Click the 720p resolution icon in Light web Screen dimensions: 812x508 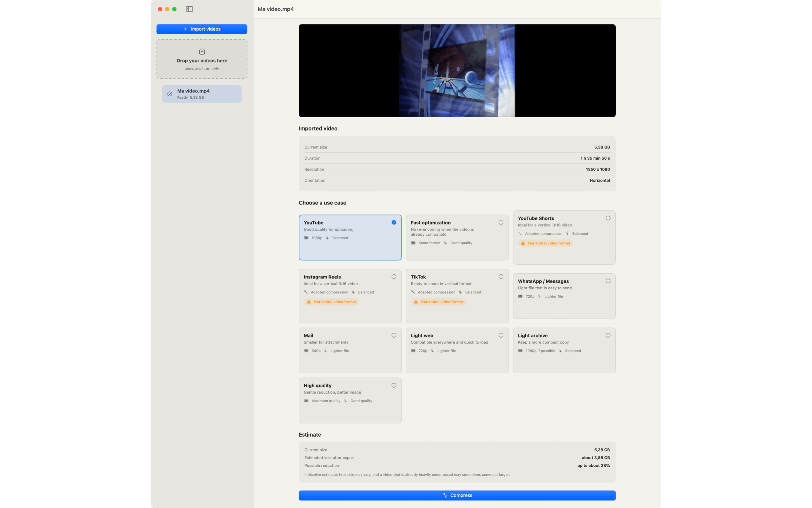[x=413, y=351]
